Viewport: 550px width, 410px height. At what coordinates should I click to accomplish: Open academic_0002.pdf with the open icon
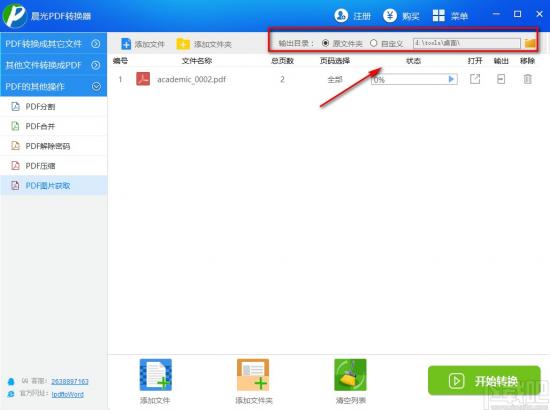click(x=475, y=79)
